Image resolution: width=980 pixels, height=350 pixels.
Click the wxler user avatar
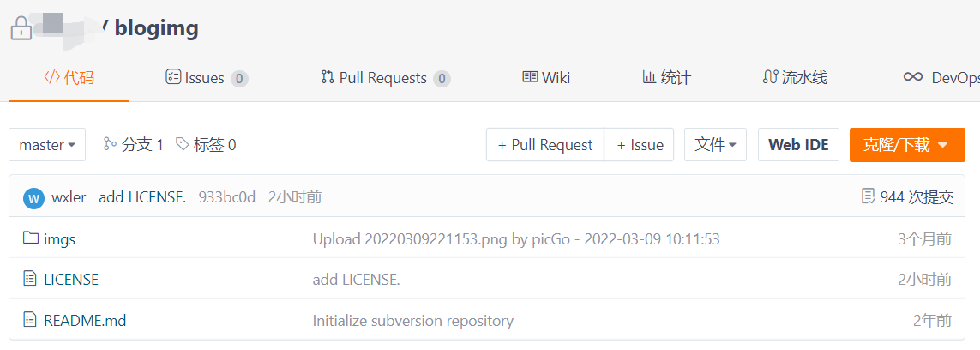click(33, 197)
